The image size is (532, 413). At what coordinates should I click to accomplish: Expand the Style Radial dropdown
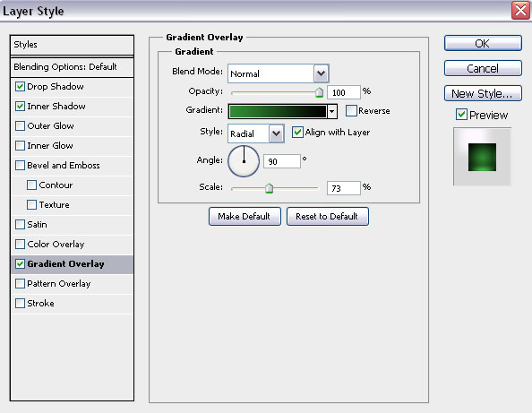coord(276,133)
